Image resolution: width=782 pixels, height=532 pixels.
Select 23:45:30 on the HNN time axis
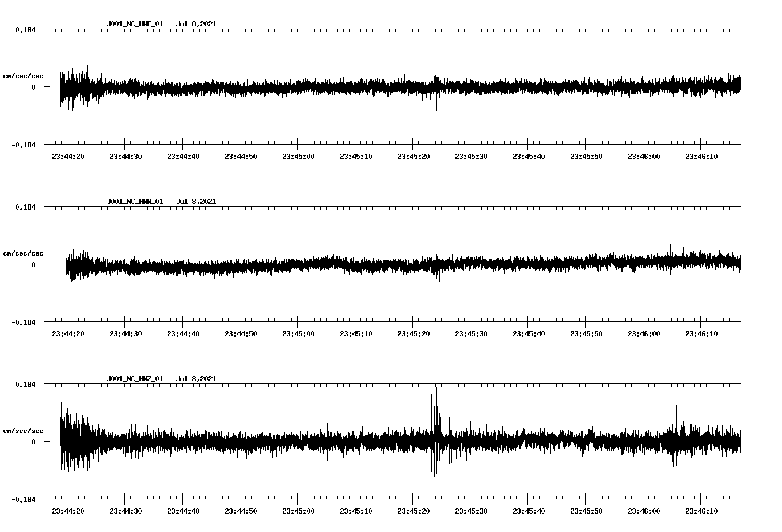[471, 333]
